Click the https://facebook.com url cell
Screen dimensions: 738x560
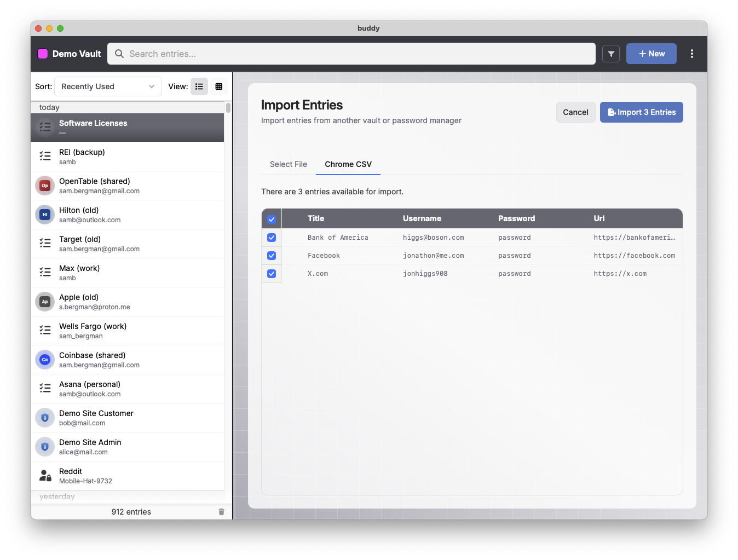(x=634, y=256)
